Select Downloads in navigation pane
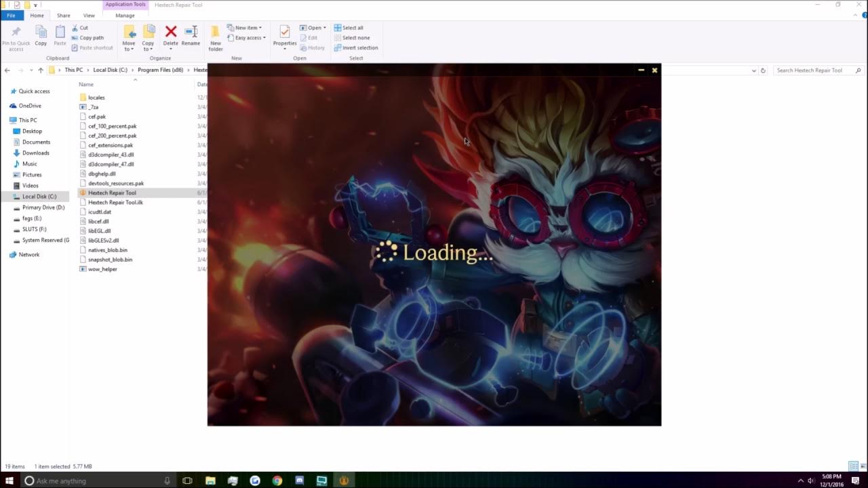The width and height of the screenshot is (868, 488). 36,153
